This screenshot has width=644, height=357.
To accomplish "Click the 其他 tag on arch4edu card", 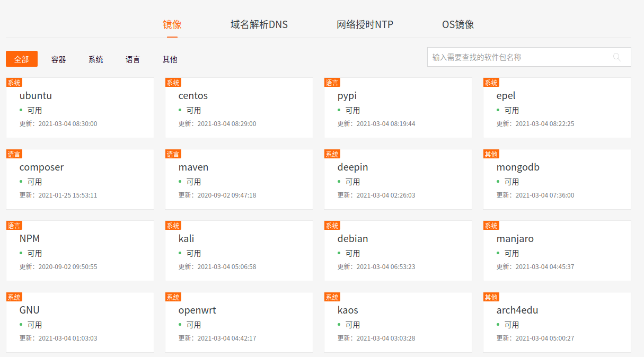I will click(x=491, y=297).
